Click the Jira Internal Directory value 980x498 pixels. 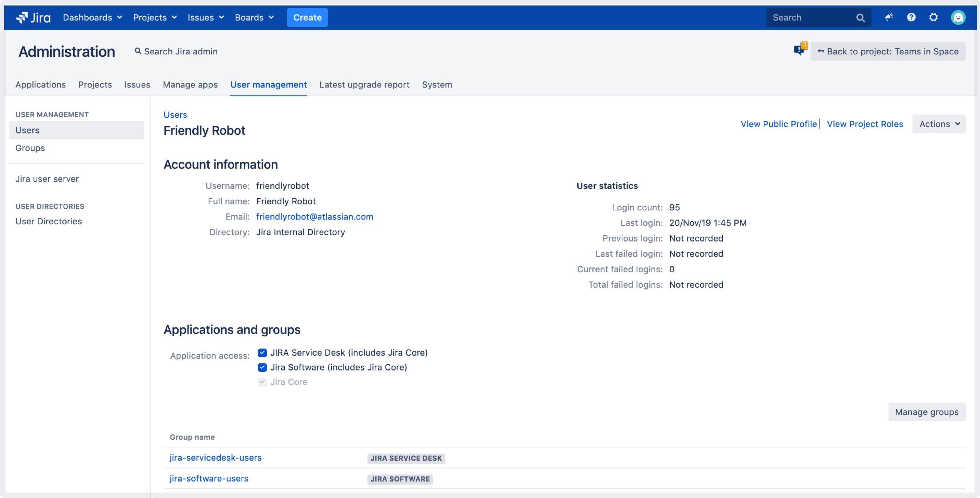[x=300, y=232]
